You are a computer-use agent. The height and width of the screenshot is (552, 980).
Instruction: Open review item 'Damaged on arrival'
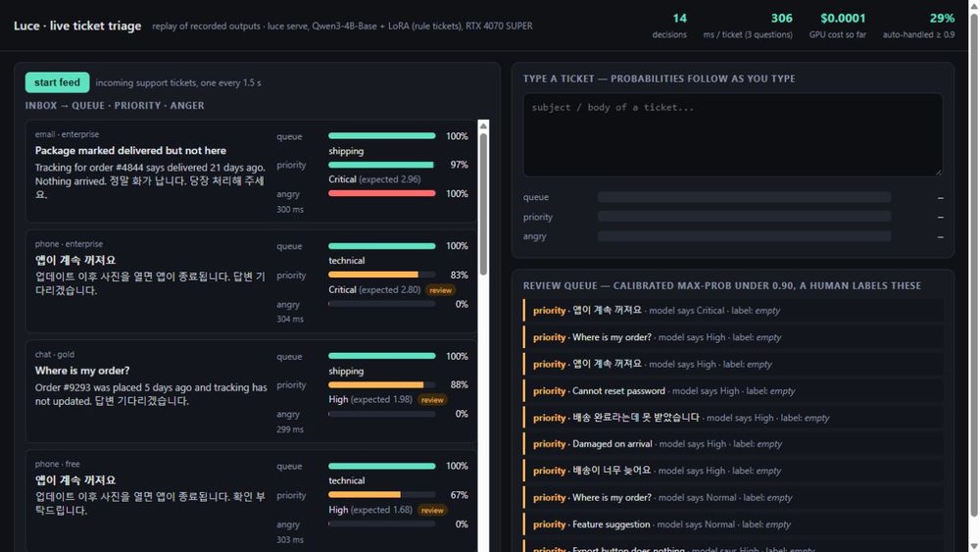point(733,444)
